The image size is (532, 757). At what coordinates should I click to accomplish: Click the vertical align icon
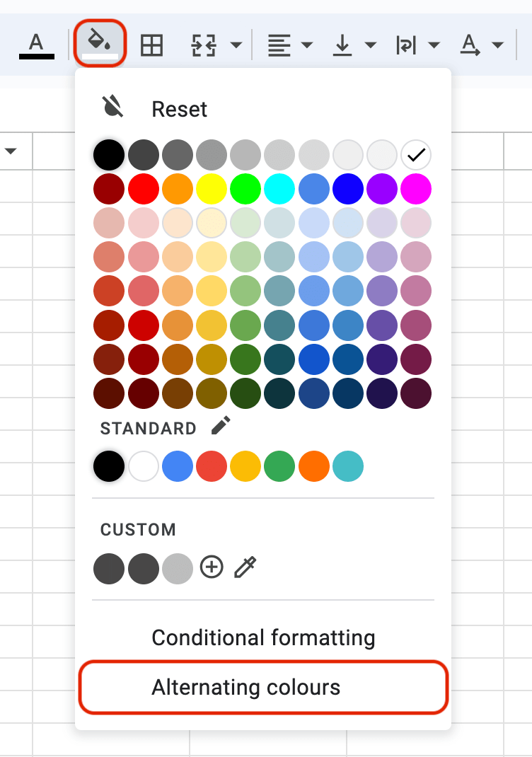click(x=342, y=44)
